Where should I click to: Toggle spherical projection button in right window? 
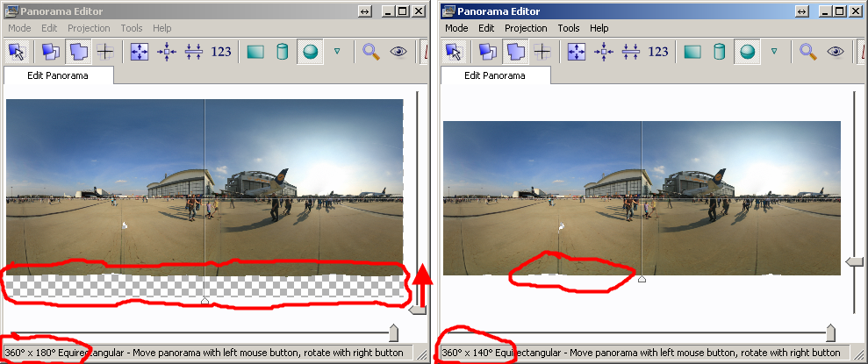(x=745, y=52)
